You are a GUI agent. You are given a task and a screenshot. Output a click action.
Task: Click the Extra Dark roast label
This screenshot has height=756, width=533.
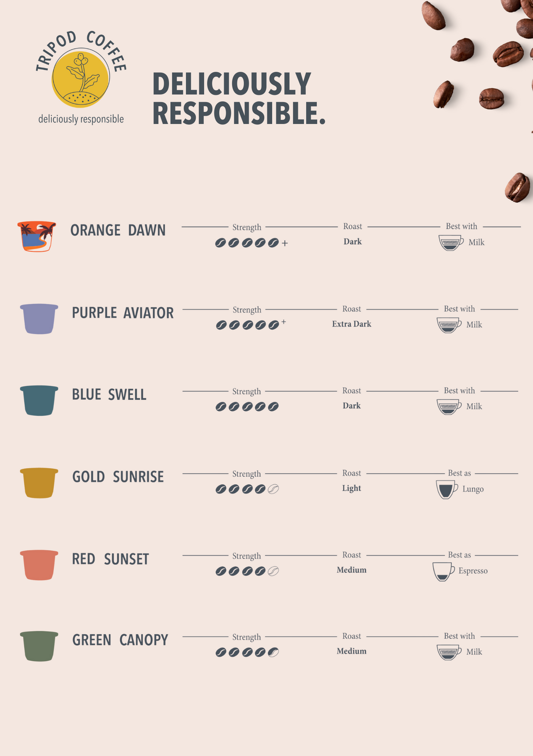pyautogui.click(x=352, y=324)
